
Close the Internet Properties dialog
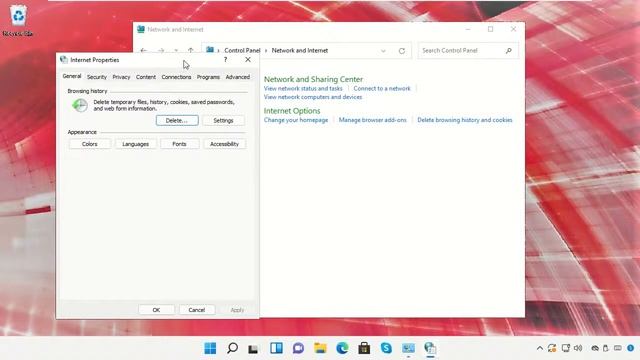pos(248,60)
